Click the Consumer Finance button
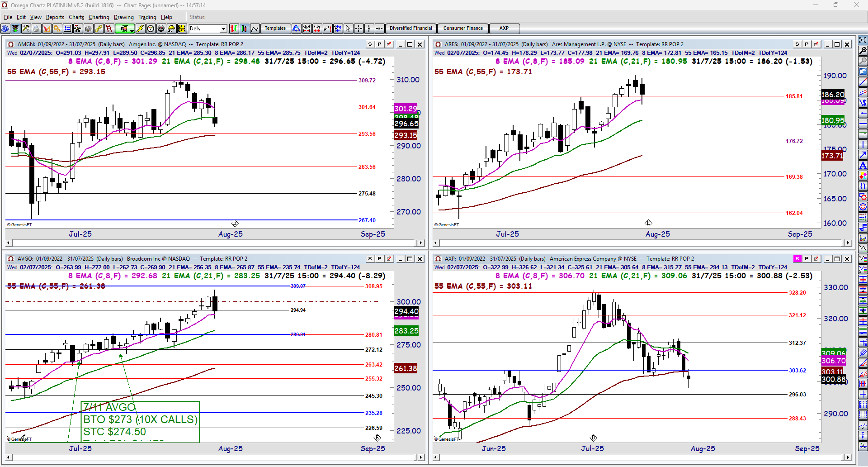Viewport: 868px width, 467px height. tap(463, 29)
